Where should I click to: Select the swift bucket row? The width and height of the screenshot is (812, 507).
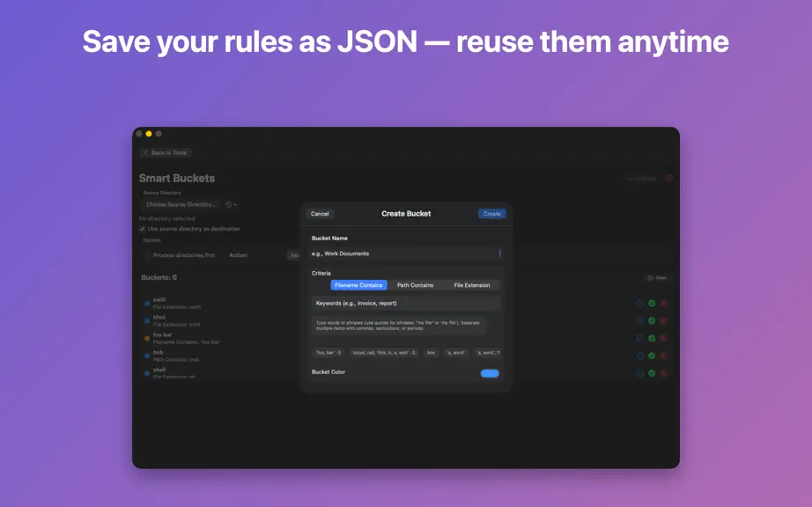[405, 303]
